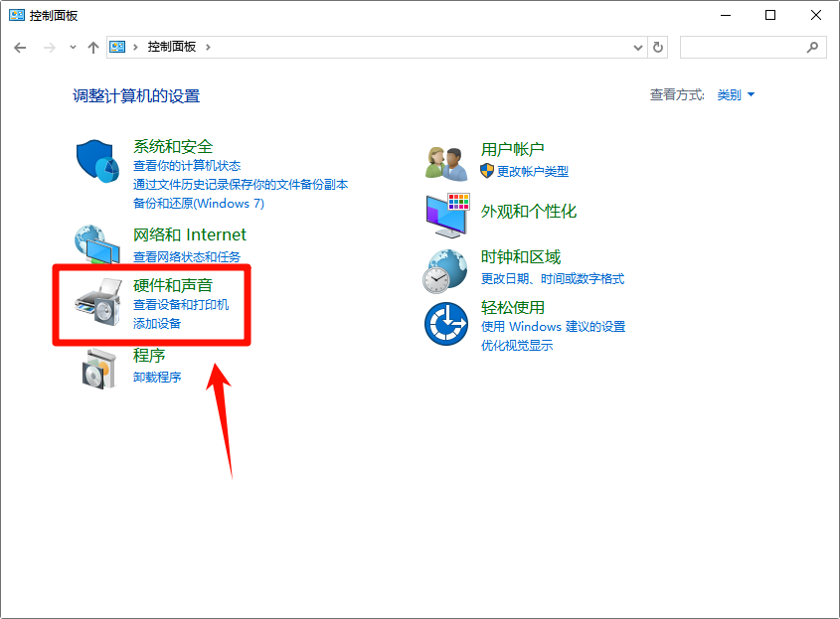Open 通过文件历史记录保存你的文件备份副本 link
Screen dimensions: 840x619
240,184
